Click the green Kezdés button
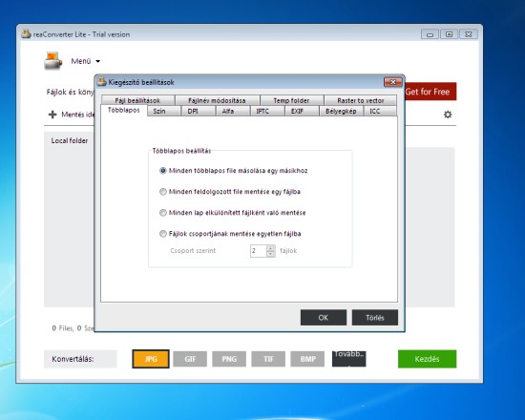 click(427, 359)
